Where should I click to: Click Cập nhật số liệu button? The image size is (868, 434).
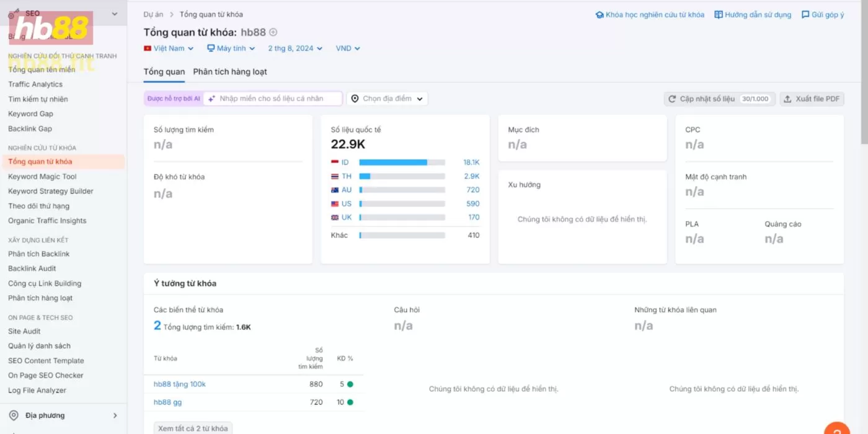tap(719, 99)
